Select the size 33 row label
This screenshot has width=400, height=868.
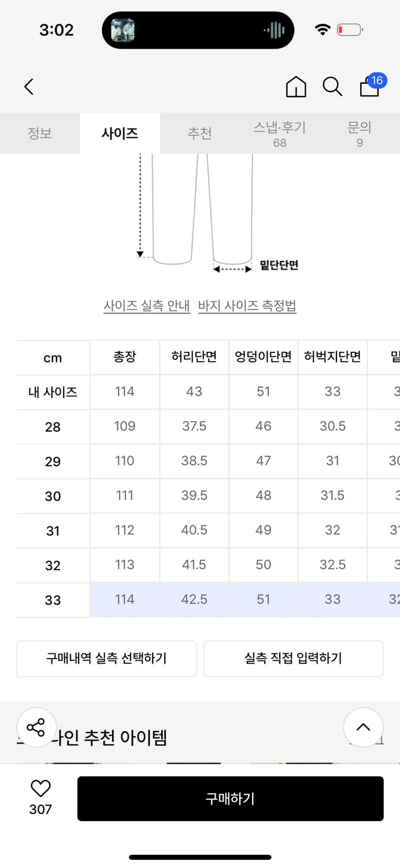coord(53,600)
